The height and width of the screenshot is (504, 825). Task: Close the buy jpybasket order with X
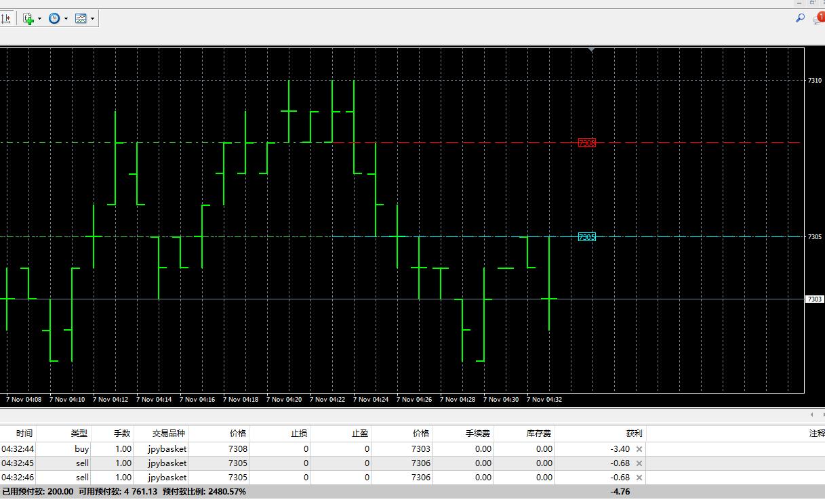pos(639,449)
